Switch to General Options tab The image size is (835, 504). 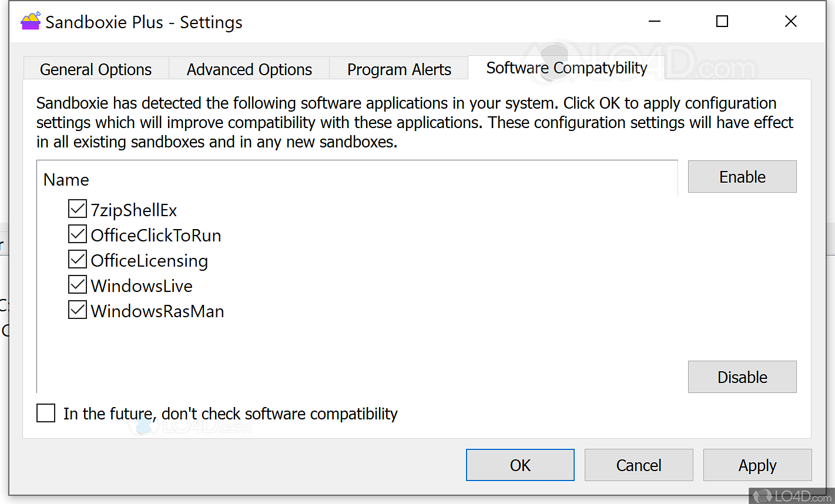[96, 69]
